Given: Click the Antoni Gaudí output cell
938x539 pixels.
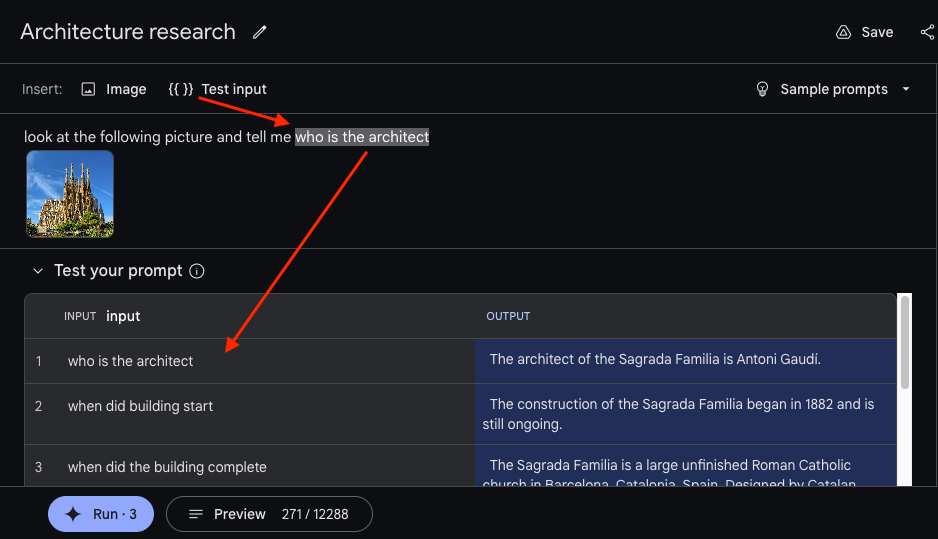Looking at the screenshot, I should coord(655,360).
